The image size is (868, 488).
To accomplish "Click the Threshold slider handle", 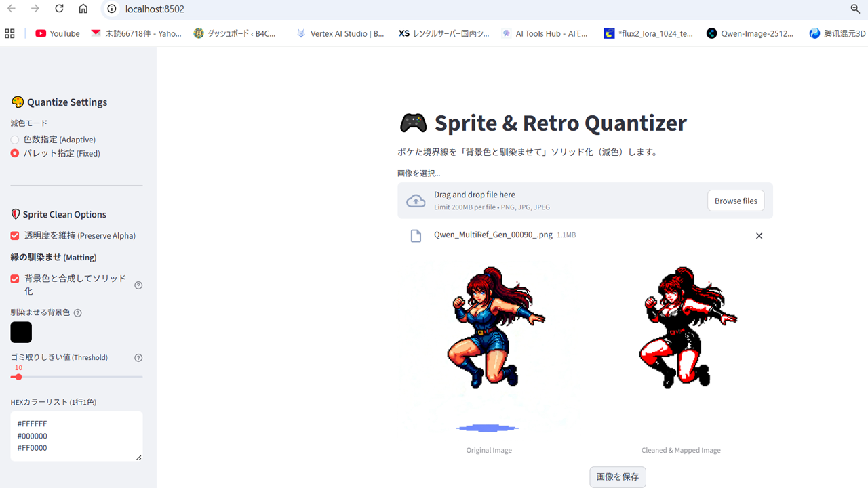I will tap(18, 377).
